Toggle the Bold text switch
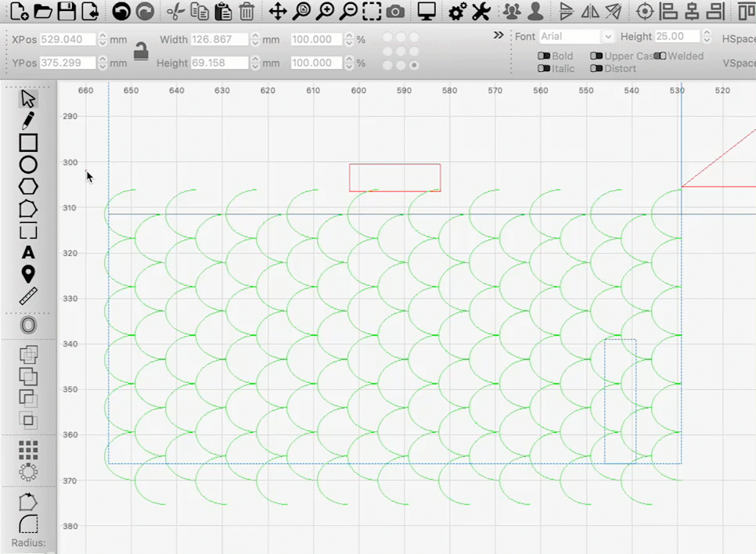The image size is (756, 554). pos(544,56)
